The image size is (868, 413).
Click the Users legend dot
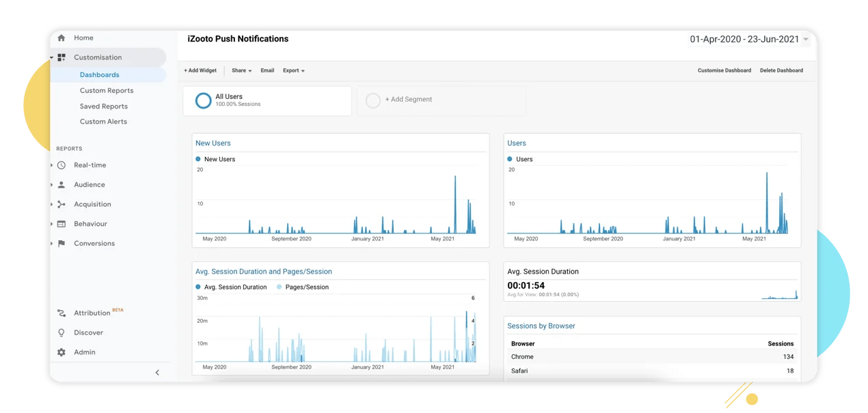[x=510, y=159]
